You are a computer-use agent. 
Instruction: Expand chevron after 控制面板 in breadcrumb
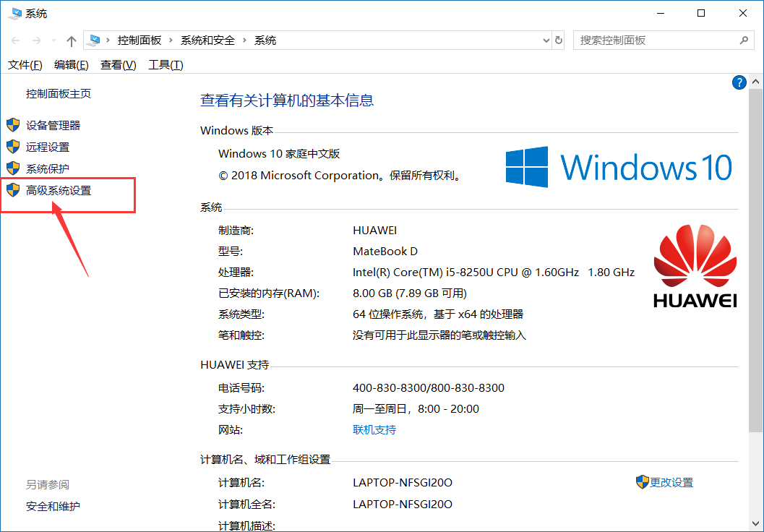click(171, 40)
